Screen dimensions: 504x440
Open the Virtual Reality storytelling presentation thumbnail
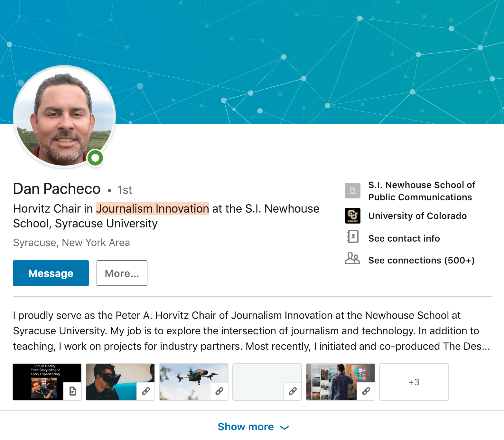click(x=47, y=382)
